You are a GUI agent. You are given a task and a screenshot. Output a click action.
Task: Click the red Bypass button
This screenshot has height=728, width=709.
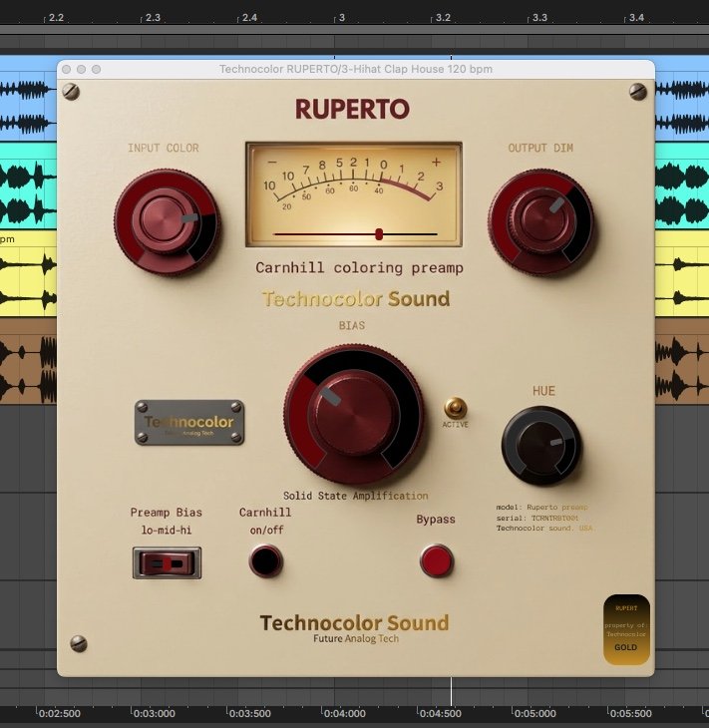pyautogui.click(x=436, y=560)
